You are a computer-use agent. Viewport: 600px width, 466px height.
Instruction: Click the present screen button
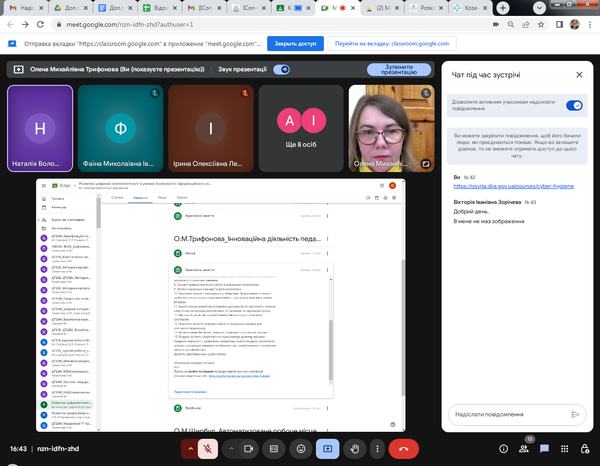point(326,449)
